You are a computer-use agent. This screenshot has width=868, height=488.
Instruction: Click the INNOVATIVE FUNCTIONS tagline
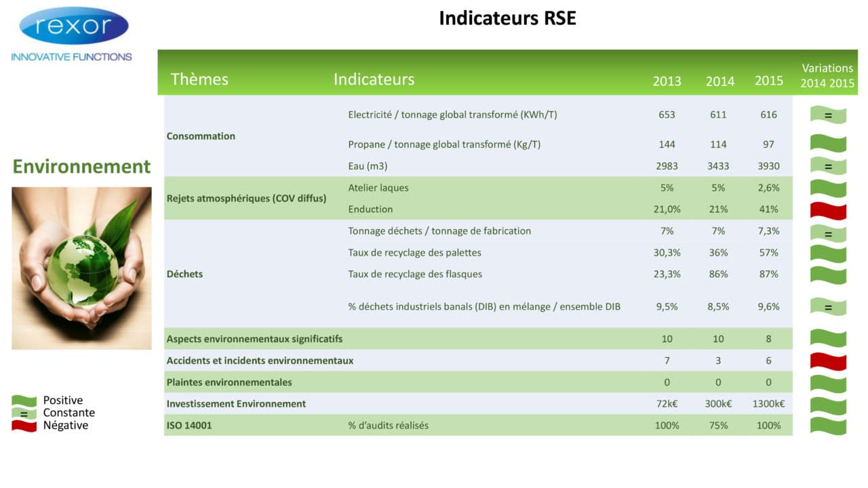71,57
